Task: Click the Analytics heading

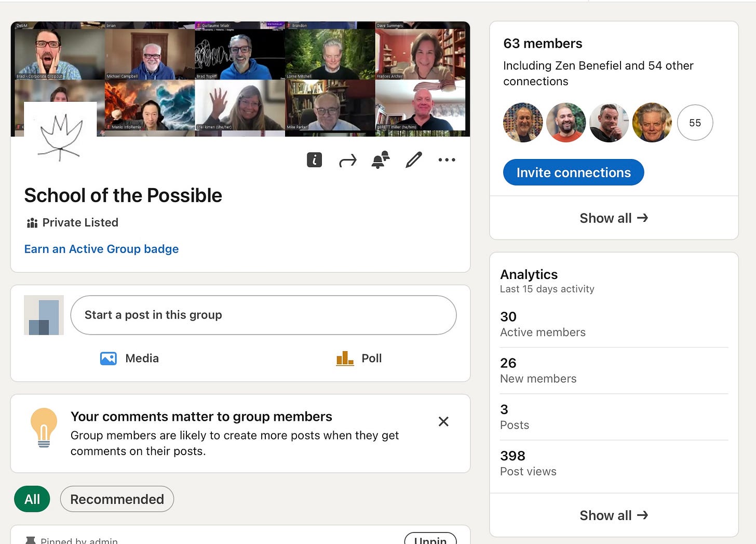Action: click(x=529, y=274)
